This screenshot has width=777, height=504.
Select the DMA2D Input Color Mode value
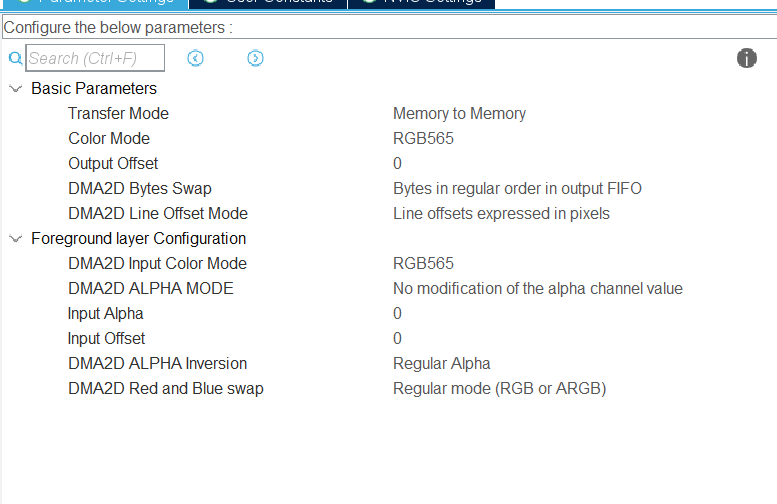(423, 264)
